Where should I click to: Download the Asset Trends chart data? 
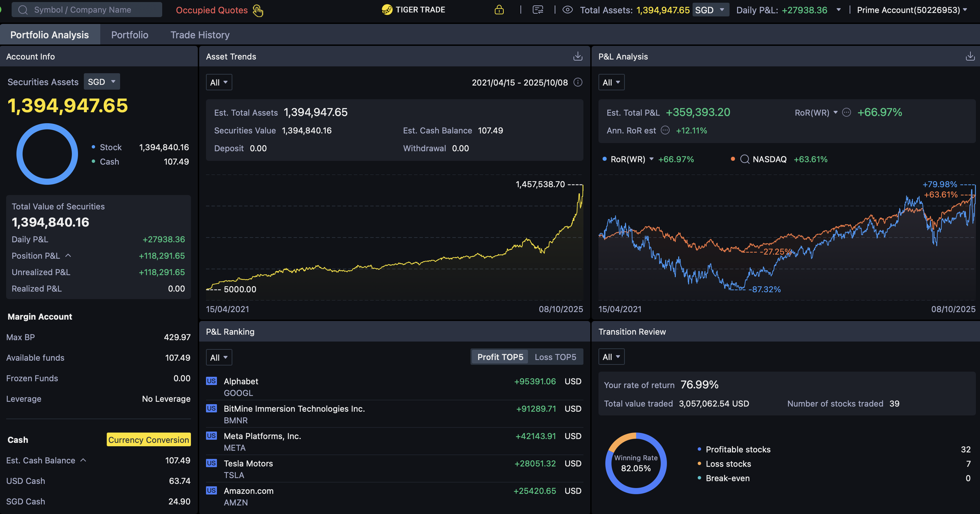[577, 56]
